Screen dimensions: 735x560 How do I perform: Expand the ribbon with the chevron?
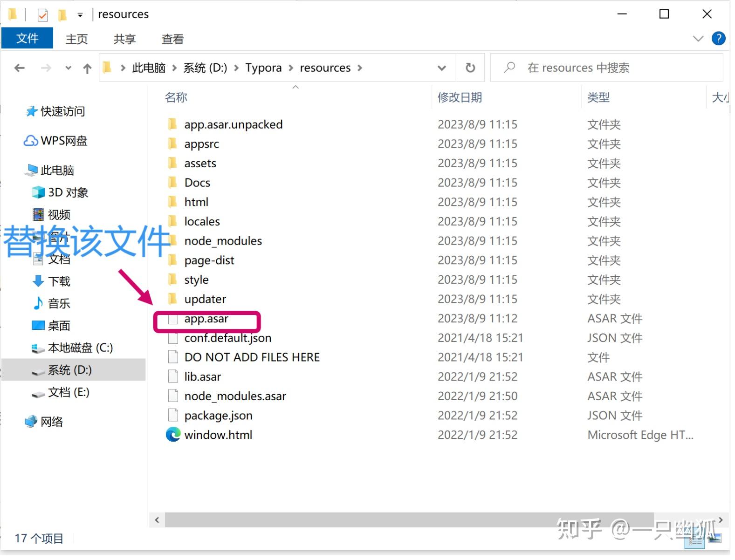coord(698,38)
